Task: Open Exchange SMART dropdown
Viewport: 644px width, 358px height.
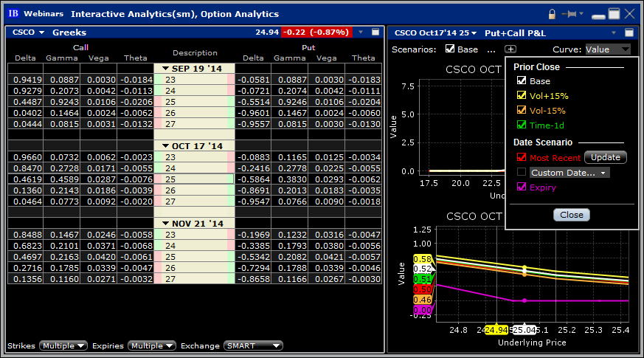Action: coord(253,346)
